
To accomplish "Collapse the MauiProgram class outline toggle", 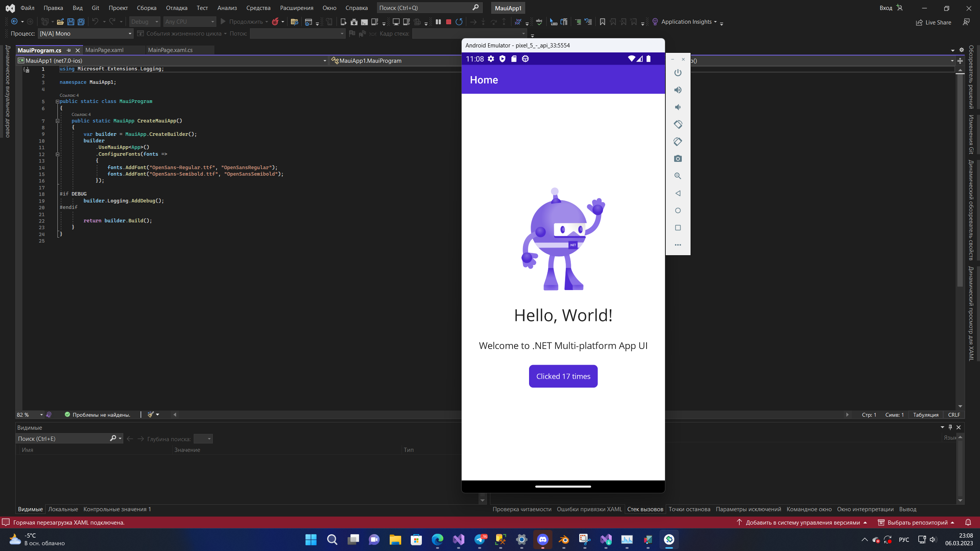I will [57, 101].
